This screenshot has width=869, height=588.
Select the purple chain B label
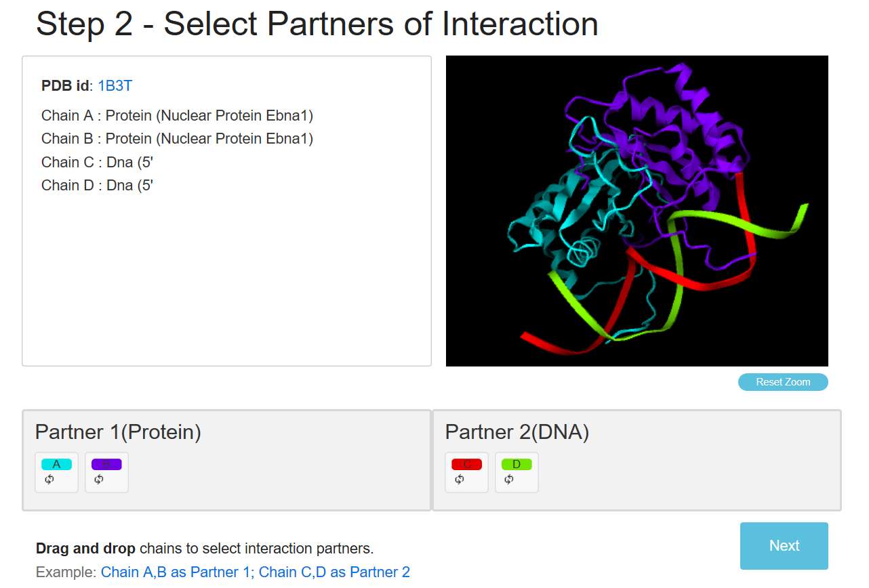coord(106,464)
